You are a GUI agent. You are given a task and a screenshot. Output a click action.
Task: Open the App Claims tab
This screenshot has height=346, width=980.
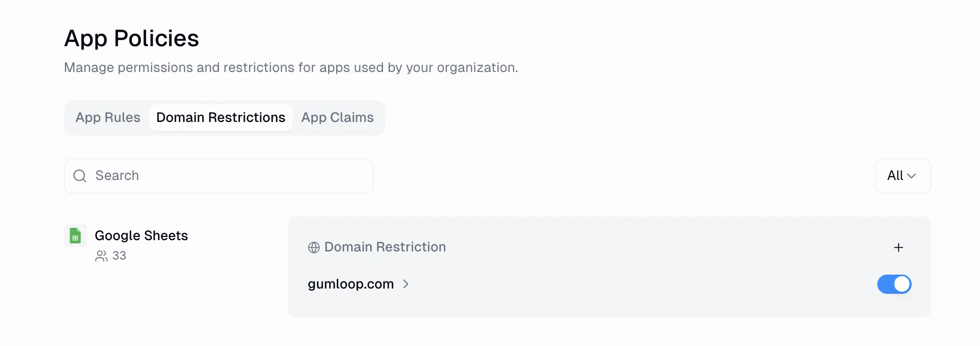pyautogui.click(x=337, y=117)
